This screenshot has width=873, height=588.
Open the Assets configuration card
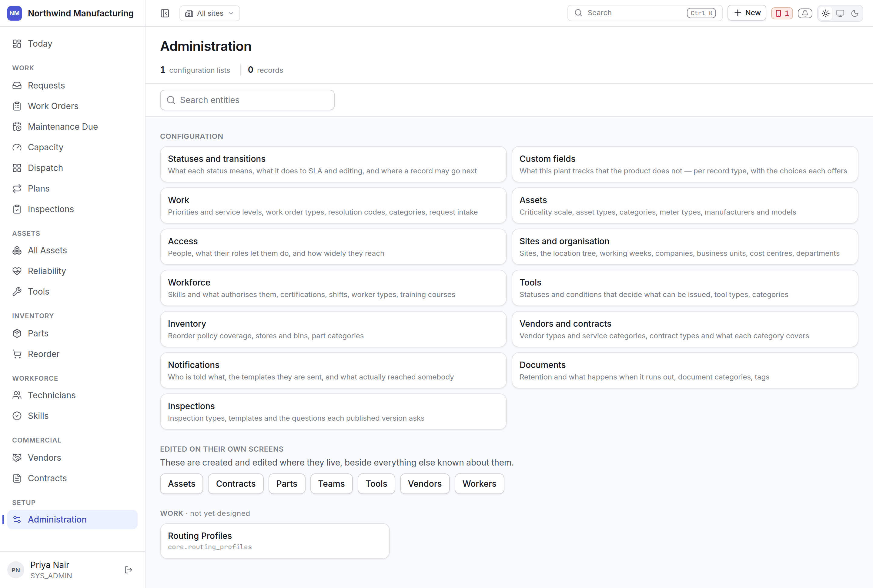click(x=685, y=205)
